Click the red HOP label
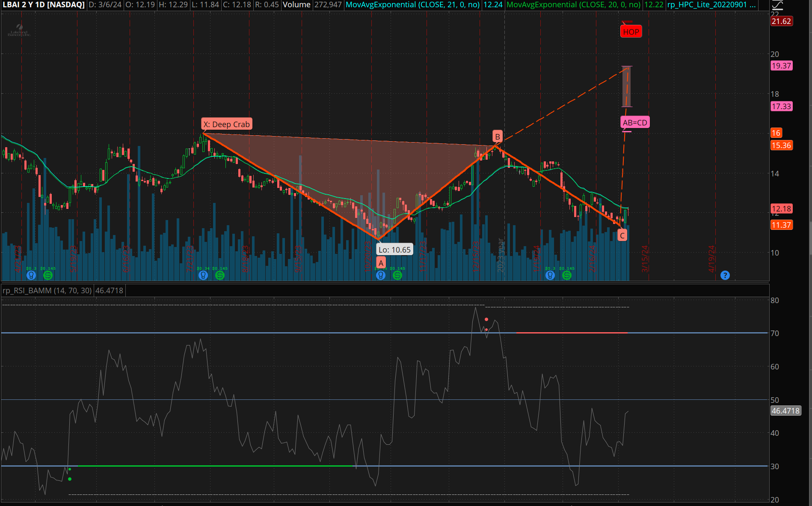The height and width of the screenshot is (506, 812). 631,32
